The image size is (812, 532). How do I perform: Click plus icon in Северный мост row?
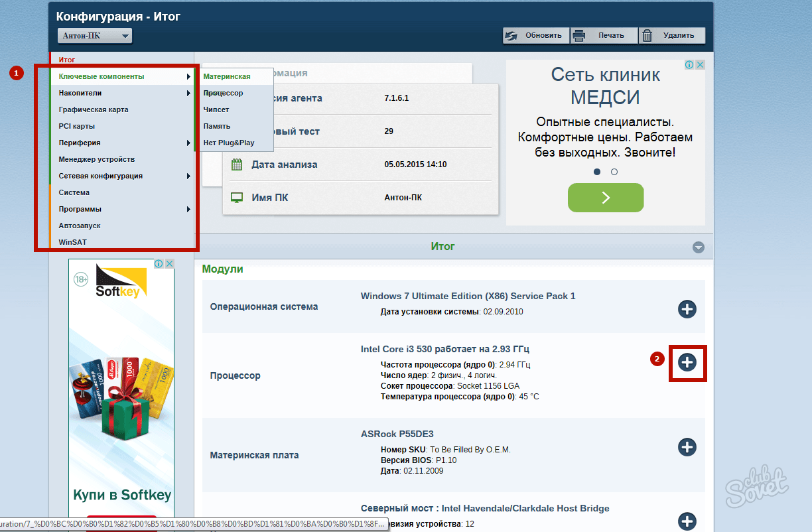pos(687,521)
